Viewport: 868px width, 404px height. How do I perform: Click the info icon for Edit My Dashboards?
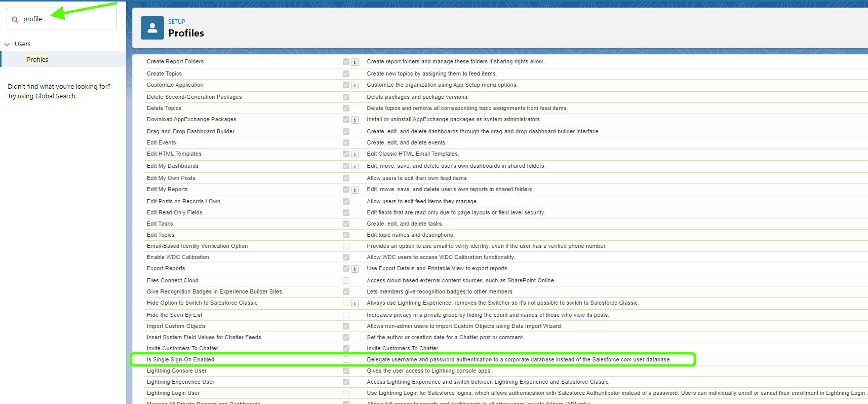tap(355, 166)
